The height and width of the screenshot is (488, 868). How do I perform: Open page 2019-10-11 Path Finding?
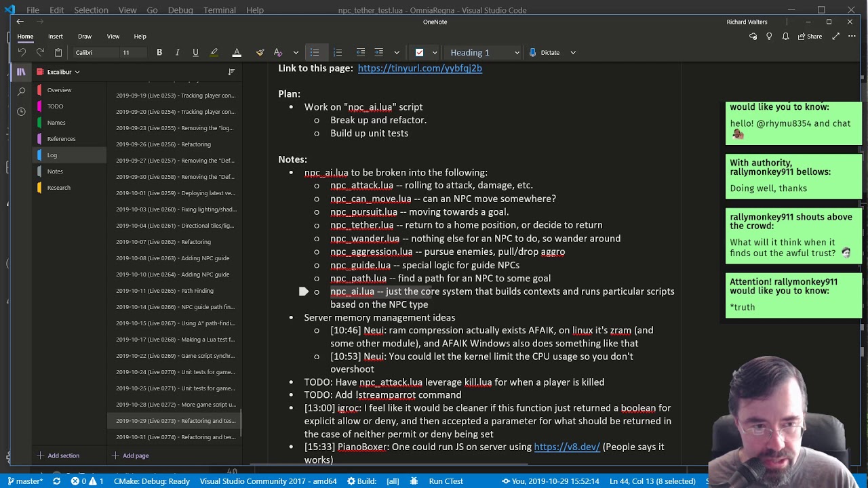point(174,291)
